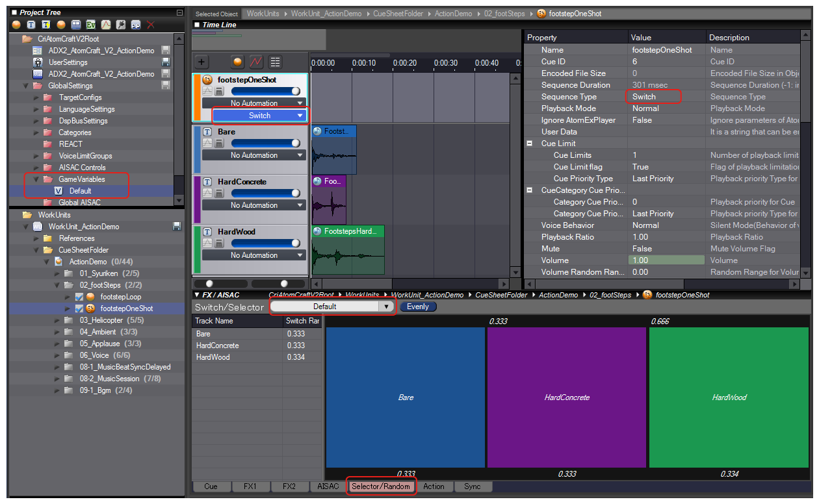
Task: Expand the TargetConfigs folder
Action: click(36, 97)
